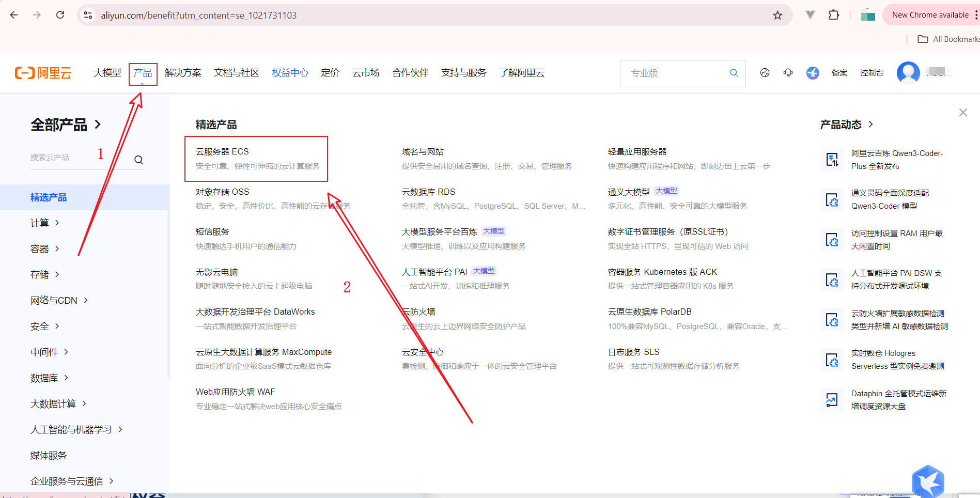Open the 云市场 nav item
This screenshot has height=498, width=980.
coord(366,73)
